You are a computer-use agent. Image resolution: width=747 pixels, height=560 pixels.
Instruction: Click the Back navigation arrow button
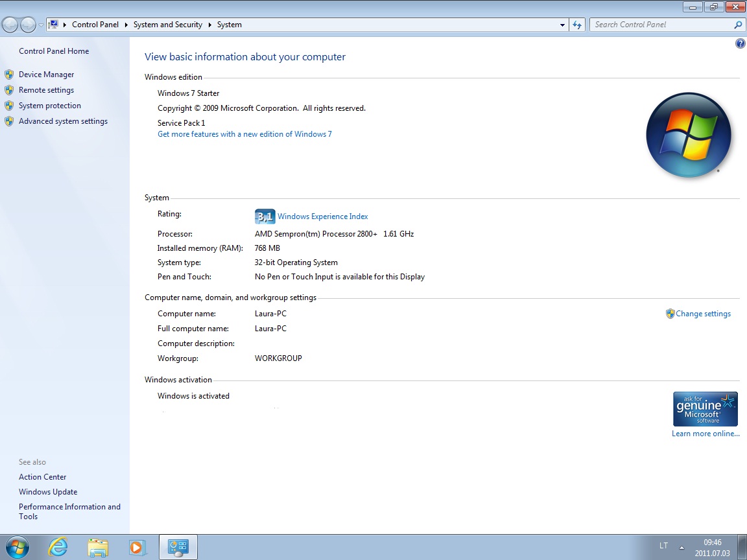click(10, 25)
